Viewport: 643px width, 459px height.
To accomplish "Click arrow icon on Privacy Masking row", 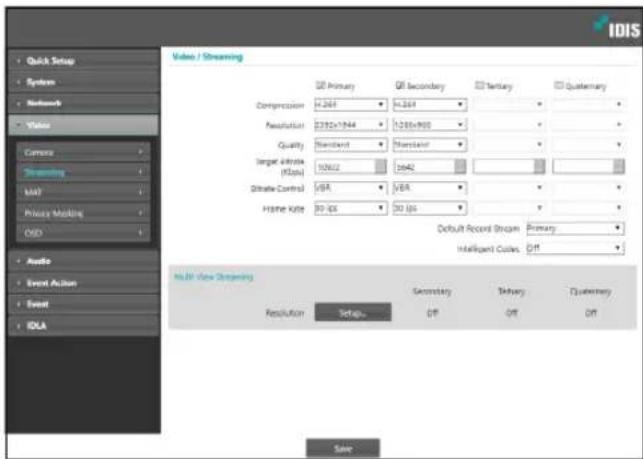I will click(x=141, y=213).
